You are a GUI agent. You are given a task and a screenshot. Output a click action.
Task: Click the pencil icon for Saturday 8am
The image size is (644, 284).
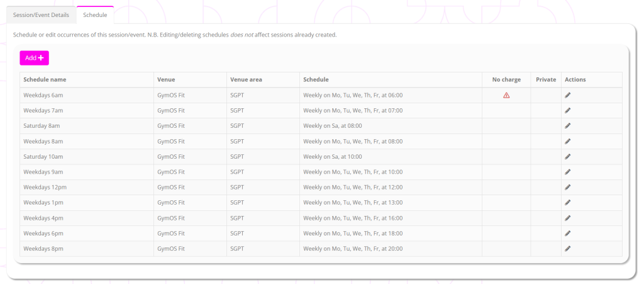(567, 126)
